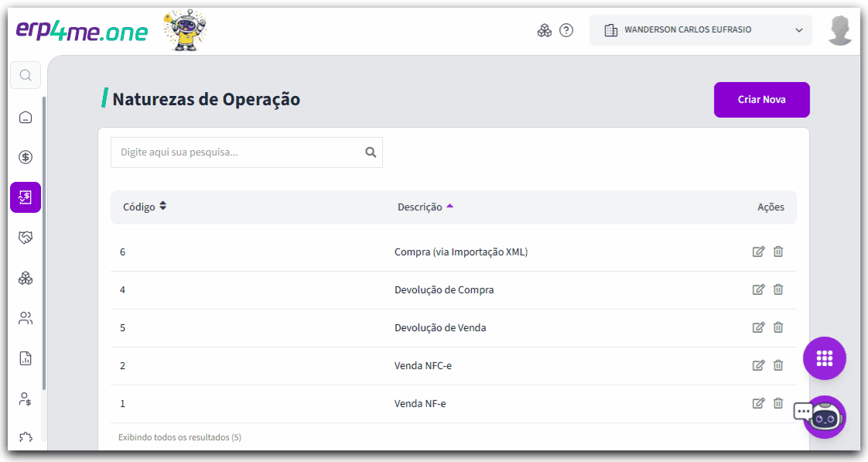Image resolution: width=868 pixels, height=462 pixels.
Task: Sort table by Descrição column
Action: point(425,207)
